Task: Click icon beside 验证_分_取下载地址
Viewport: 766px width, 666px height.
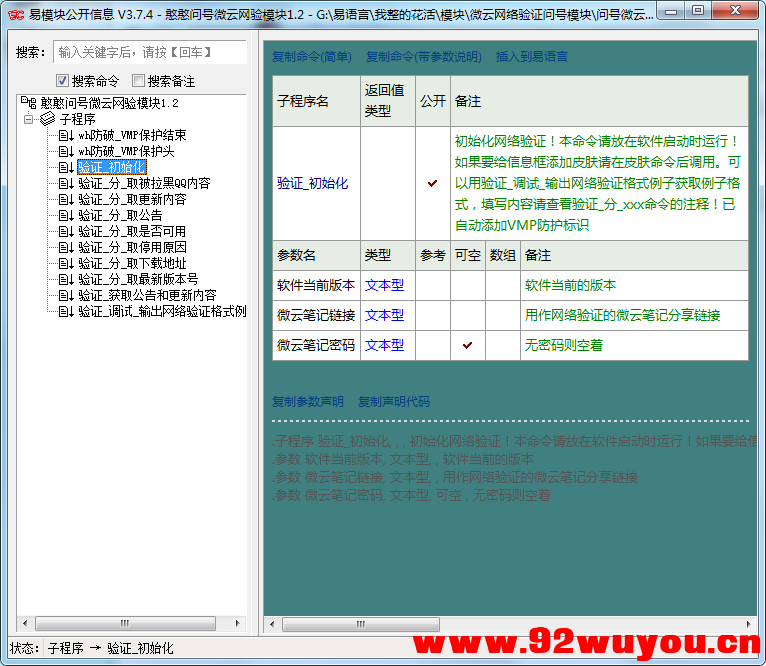Action: click(65, 263)
